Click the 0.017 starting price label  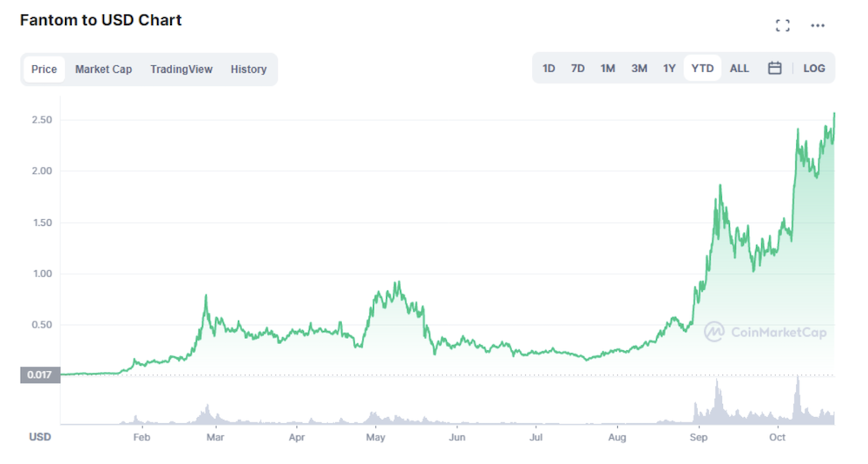(40, 375)
